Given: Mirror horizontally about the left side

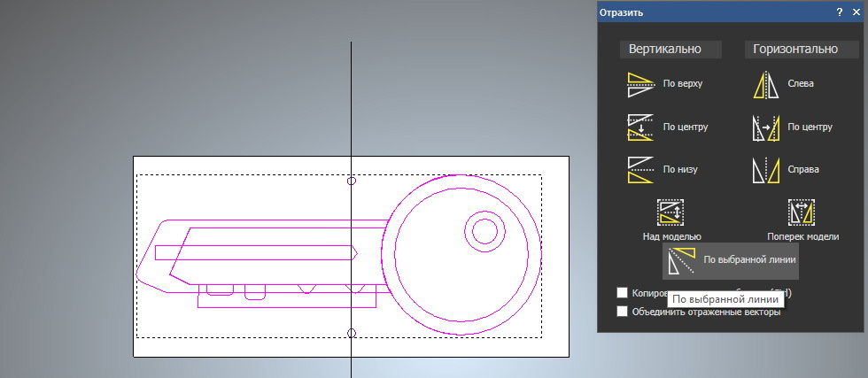Looking at the screenshot, I should (x=765, y=84).
